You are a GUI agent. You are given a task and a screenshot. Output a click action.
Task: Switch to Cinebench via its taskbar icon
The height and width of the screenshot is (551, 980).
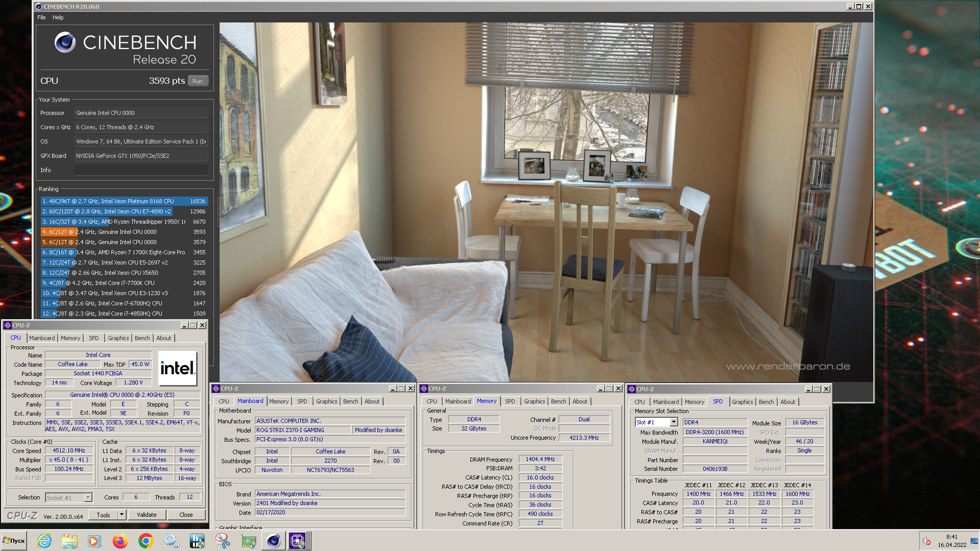point(274,541)
